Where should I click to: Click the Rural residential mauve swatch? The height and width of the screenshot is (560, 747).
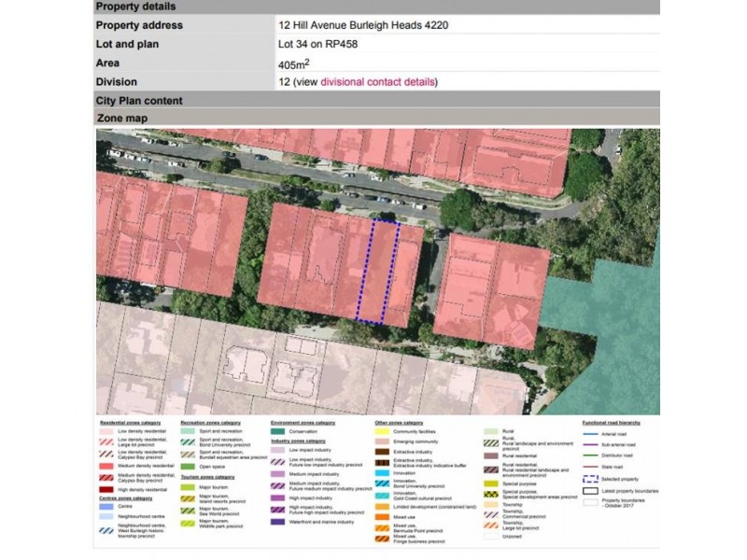tap(491, 455)
